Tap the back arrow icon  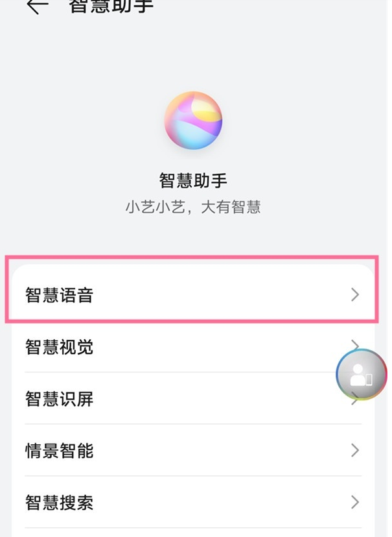click(37, 5)
